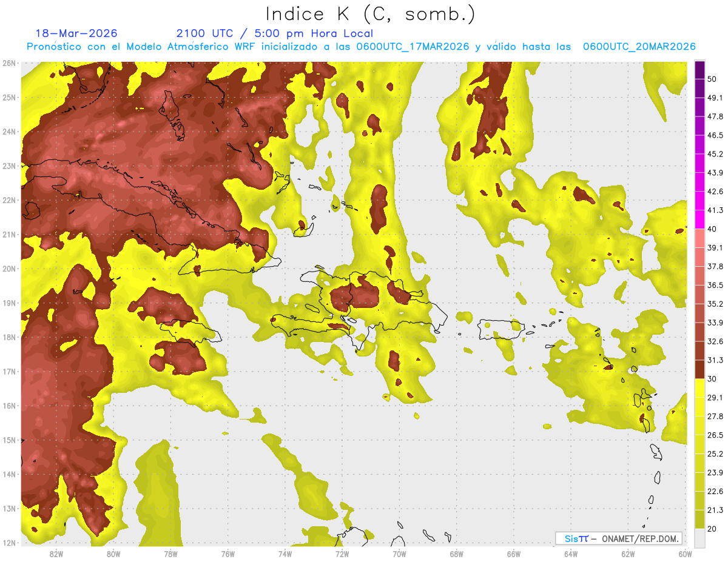
Task: Click the longitude label "78W"
Action: (170, 554)
